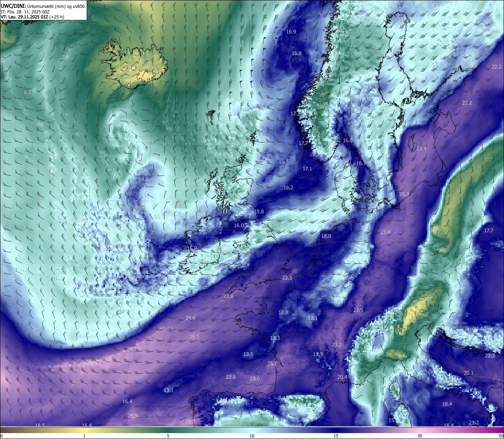This screenshot has width=504, height=439.
Task: Click the 20.3 value label
Action: click(469, 373)
